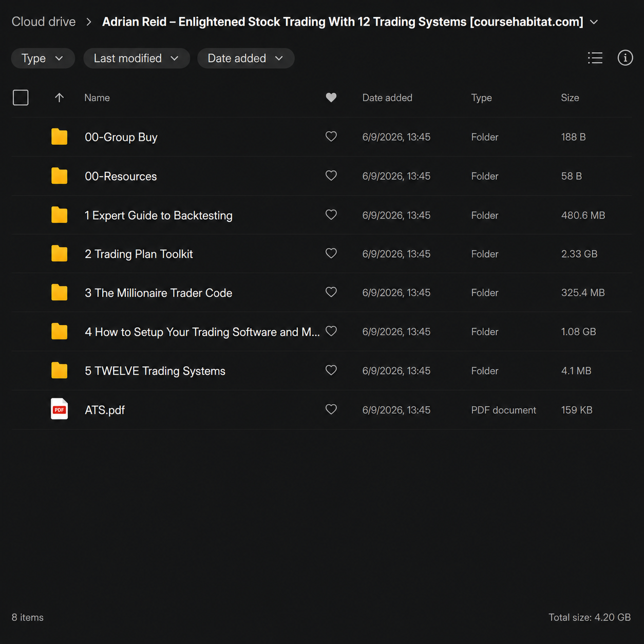Viewport: 644px width, 644px height.
Task: Favorite 1 Expert Guide to Backtesting
Action: tap(331, 215)
